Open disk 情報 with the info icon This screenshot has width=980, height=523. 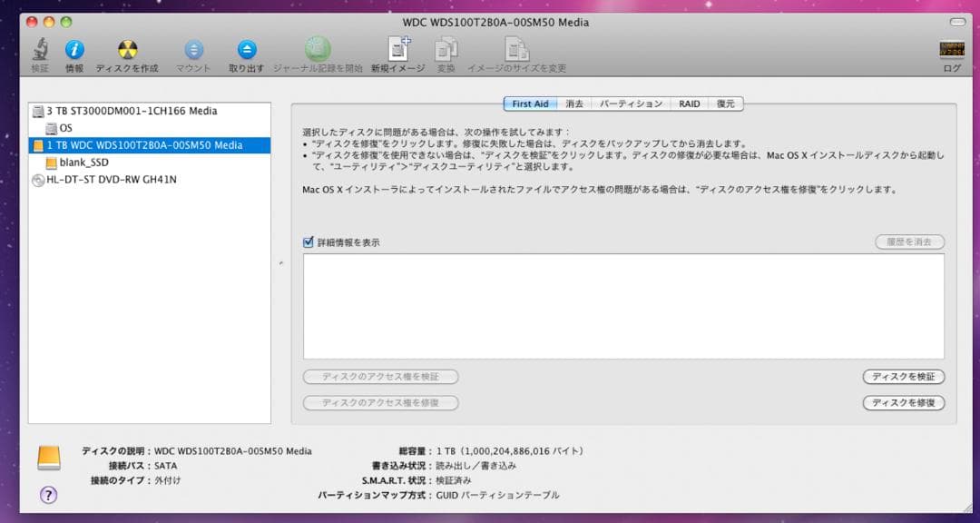pos(74,50)
